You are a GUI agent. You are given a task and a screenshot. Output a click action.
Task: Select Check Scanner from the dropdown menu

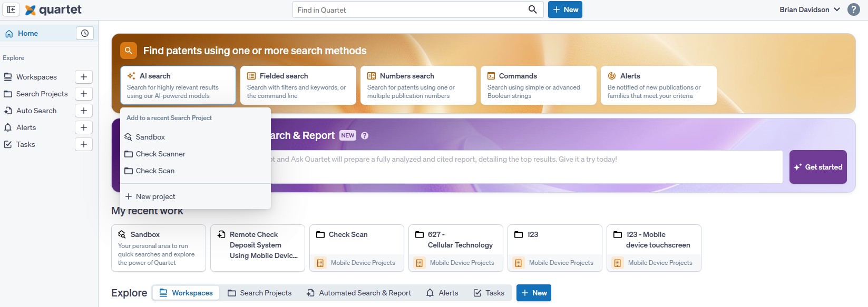coord(196,154)
